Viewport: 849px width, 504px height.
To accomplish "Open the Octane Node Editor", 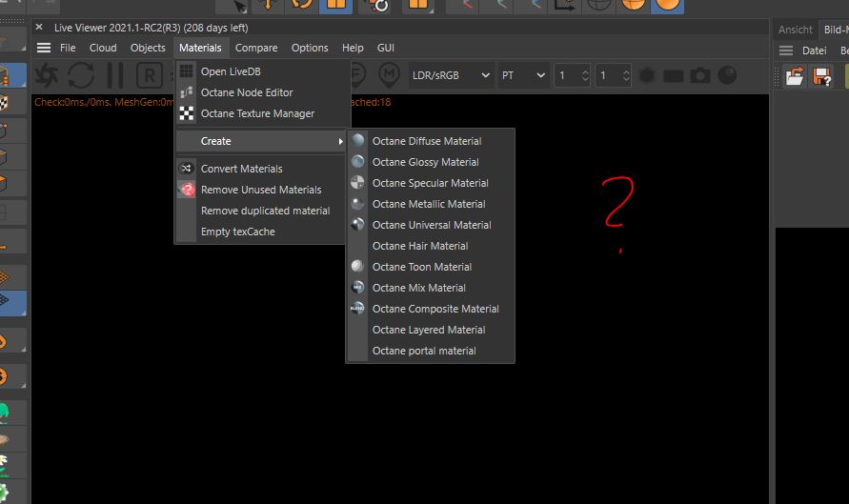I will [261, 92].
